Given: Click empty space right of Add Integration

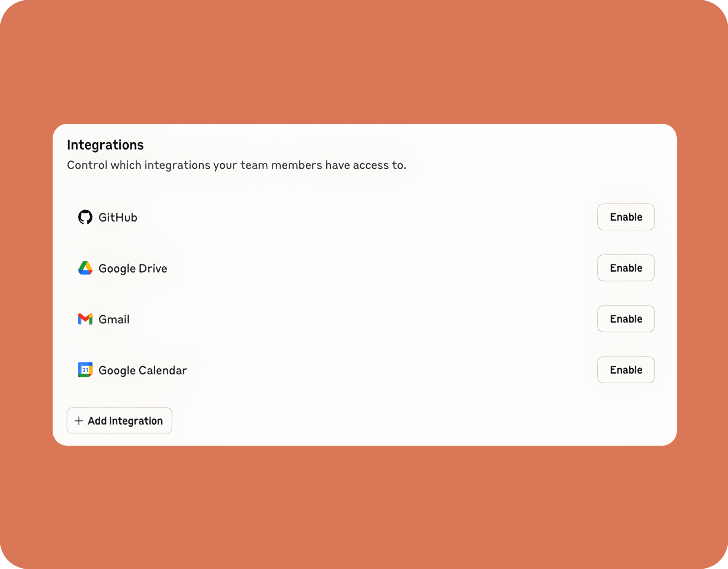Looking at the screenshot, I should [x=355, y=421].
